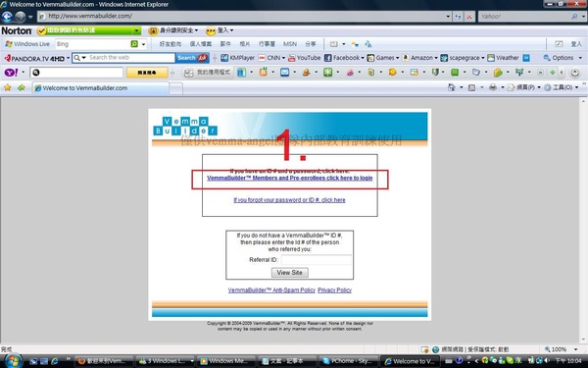The width and height of the screenshot is (588, 368).
Task: Open the Yahoo mail envelope icon
Action: coord(284,72)
